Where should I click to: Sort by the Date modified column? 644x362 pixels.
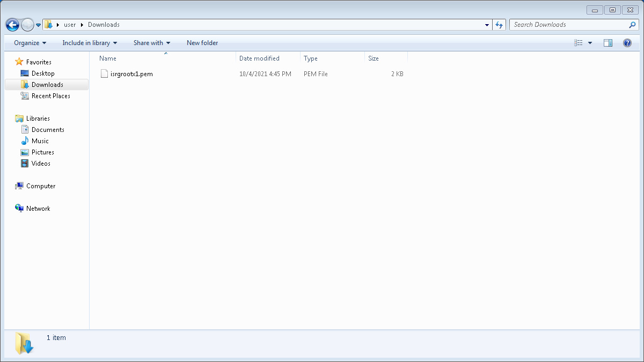(268, 58)
